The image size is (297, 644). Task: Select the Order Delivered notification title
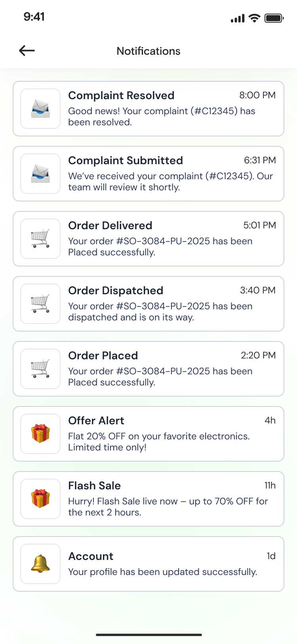click(x=110, y=226)
